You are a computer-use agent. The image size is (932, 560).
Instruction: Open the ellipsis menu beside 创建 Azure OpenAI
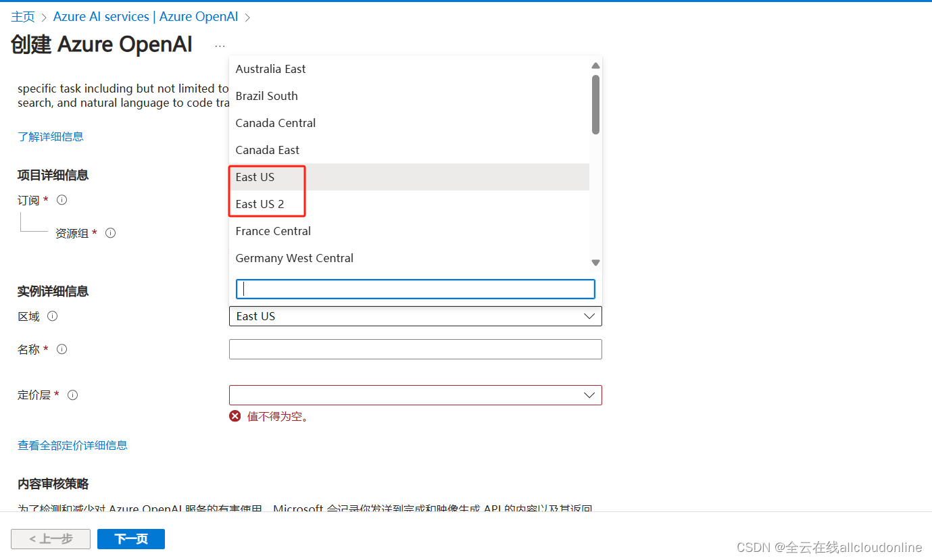(220, 46)
